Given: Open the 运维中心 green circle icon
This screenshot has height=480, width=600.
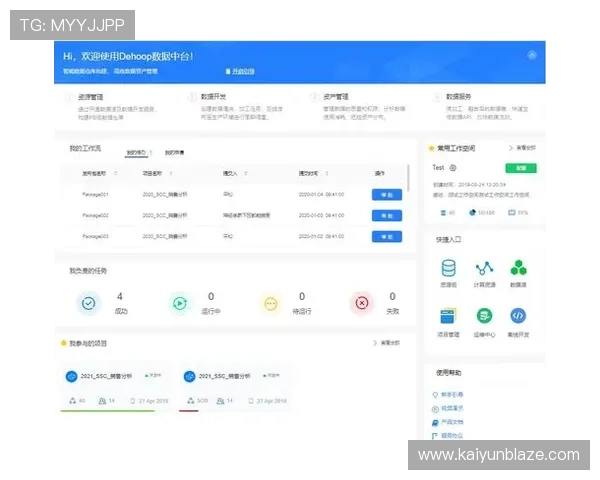Looking at the screenshot, I should pos(484,316).
